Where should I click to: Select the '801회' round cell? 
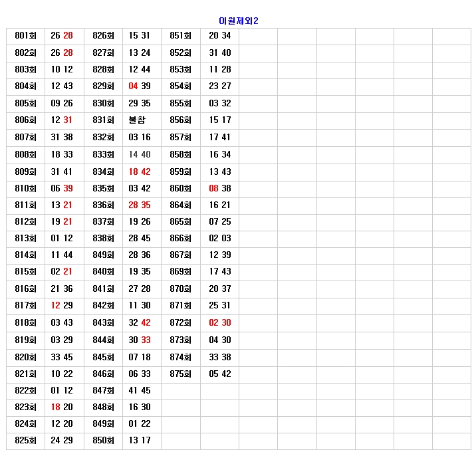pyautogui.click(x=25, y=36)
